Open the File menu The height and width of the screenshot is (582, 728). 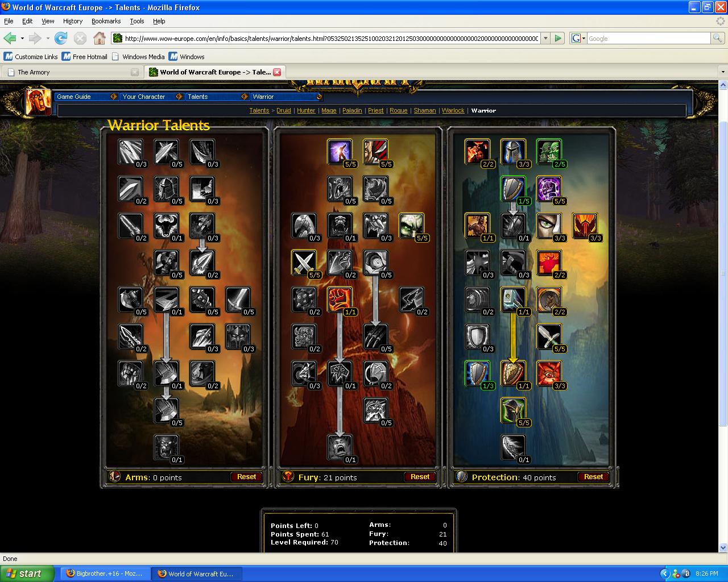coord(9,21)
